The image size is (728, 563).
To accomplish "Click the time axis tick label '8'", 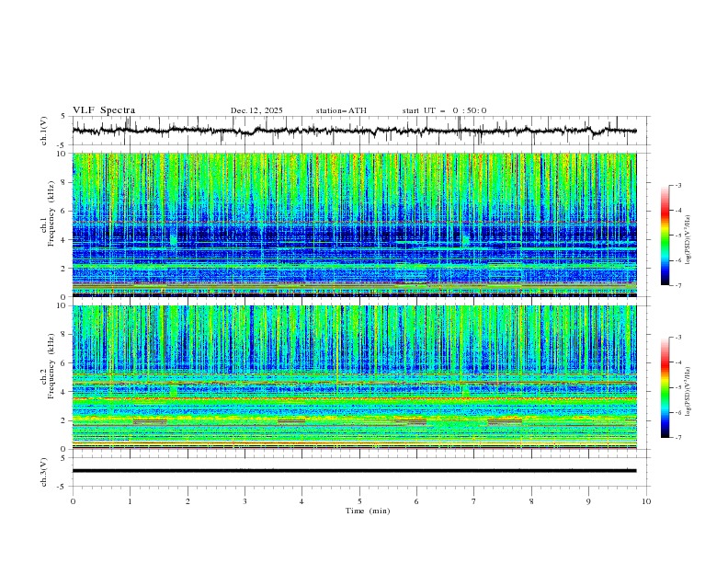I will [x=531, y=501].
